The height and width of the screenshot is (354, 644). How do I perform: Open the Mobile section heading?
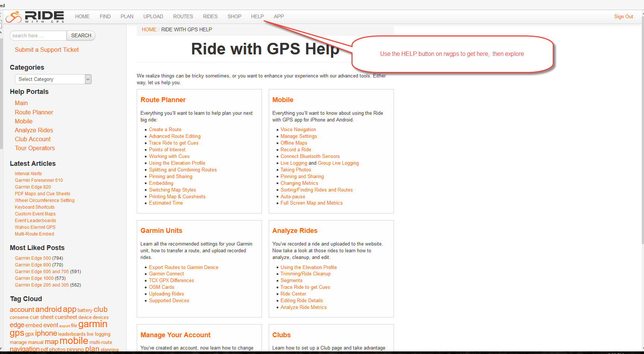(283, 100)
